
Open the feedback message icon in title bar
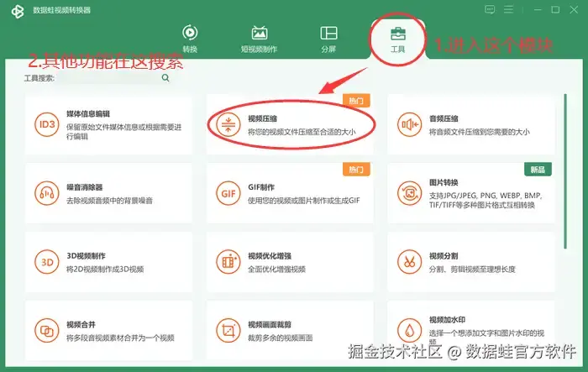[490, 10]
